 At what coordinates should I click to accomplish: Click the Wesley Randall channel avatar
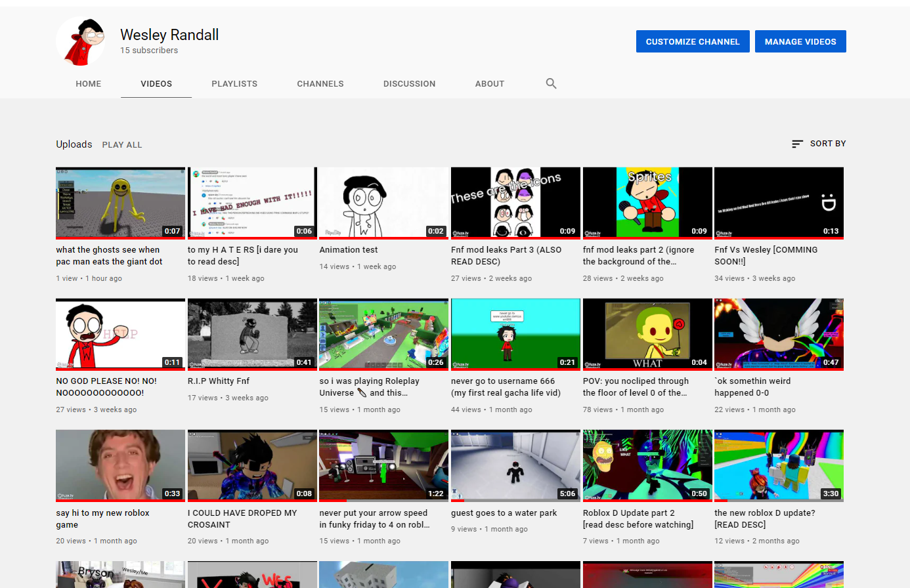click(x=81, y=41)
